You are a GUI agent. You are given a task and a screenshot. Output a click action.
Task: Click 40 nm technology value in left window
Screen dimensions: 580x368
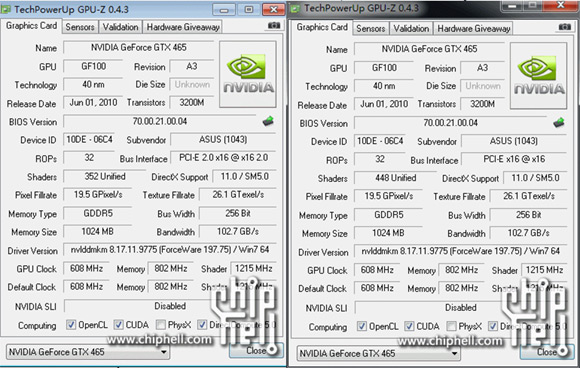click(93, 85)
